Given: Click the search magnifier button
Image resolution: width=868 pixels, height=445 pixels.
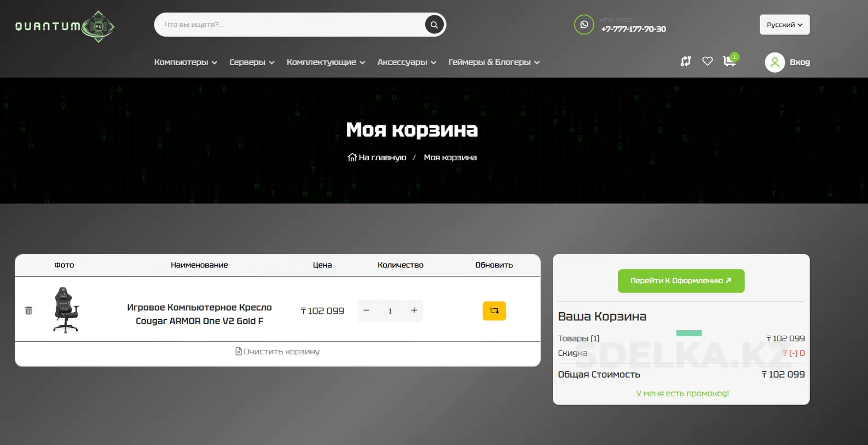Looking at the screenshot, I should click(x=434, y=25).
